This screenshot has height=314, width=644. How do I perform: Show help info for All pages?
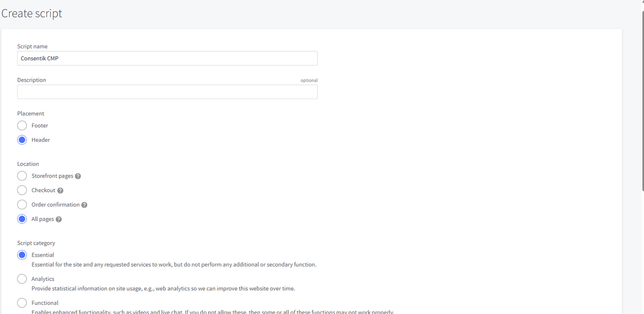tap(59, 219)
